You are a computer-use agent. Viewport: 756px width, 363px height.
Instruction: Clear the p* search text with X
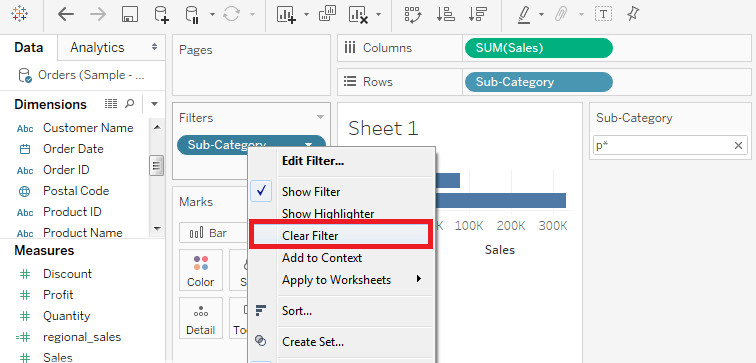[x=738, y=146]
